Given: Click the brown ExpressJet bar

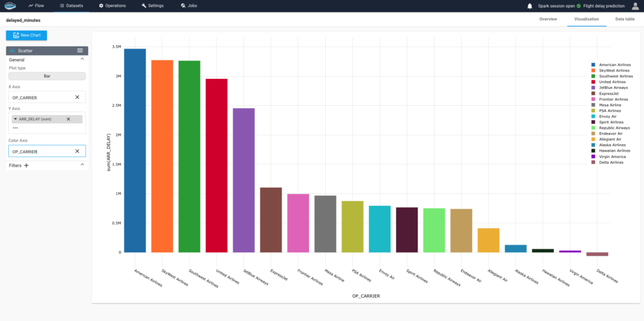Looking at the screenshot, I should point(271,220).
